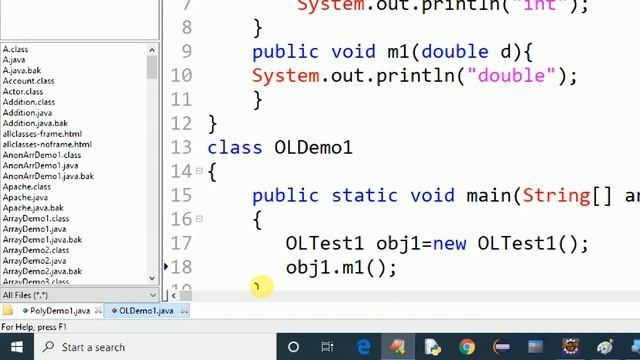Select Apache.java in the file list

coord(25,198)
